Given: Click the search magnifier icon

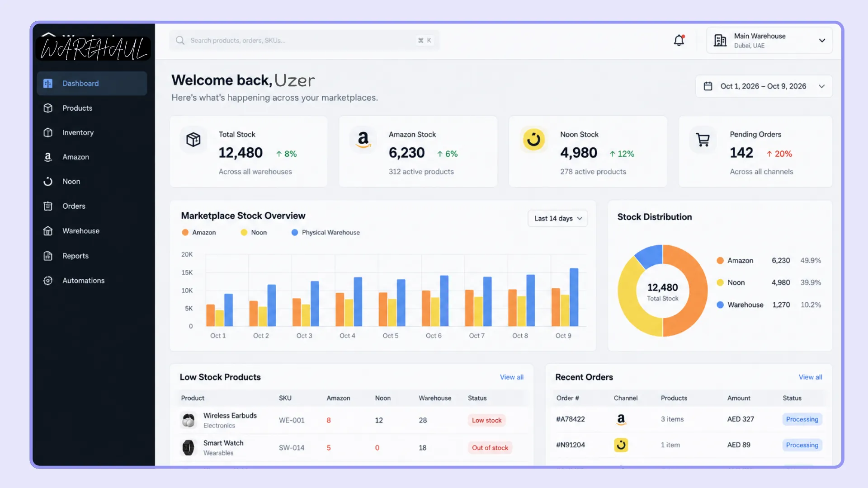Looking at the screenshot, I should pos(180,40).
